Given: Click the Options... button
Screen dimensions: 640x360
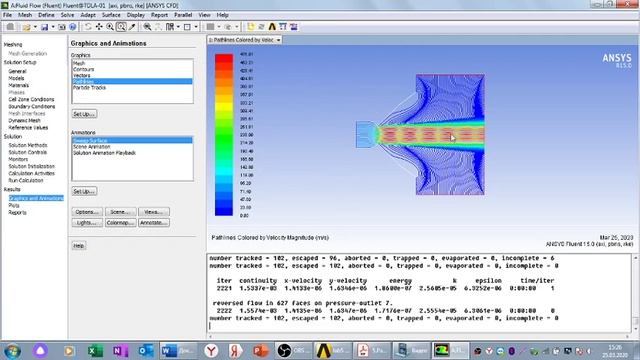Looking at the screenshot, I should point(87,212).
